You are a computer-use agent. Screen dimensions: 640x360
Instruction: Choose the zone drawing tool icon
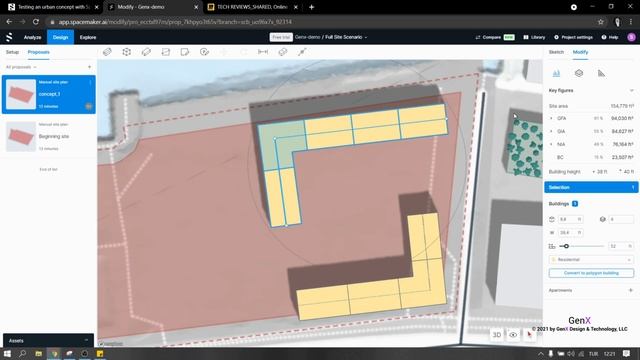(x=166, y=52)
